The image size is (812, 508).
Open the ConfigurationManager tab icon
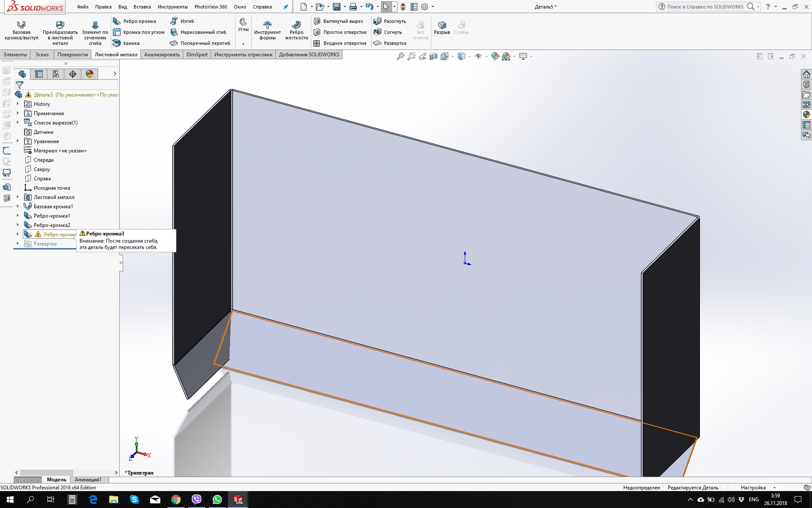coord(56,74)
